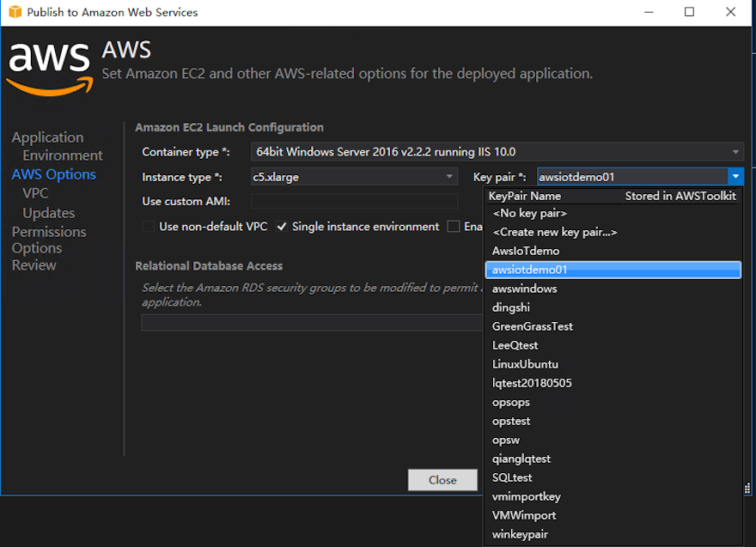Open the Options step in sidebar
Screen dimensions: 756x547
37,248
